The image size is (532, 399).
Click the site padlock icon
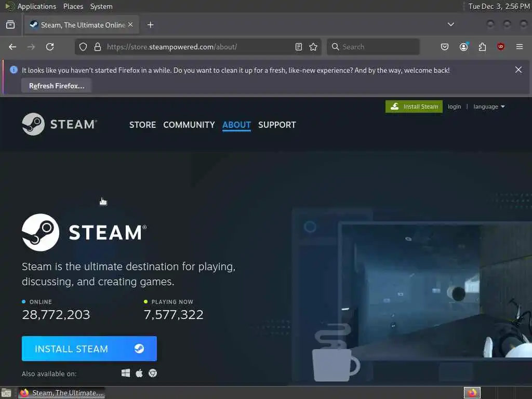(x=97, y=47)
